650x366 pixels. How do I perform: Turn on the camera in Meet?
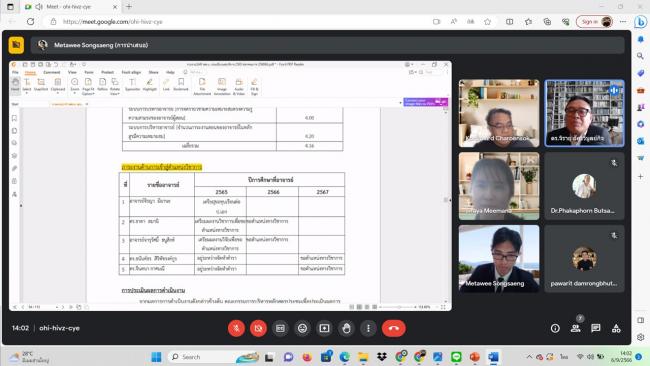click(x=258, y=328)
